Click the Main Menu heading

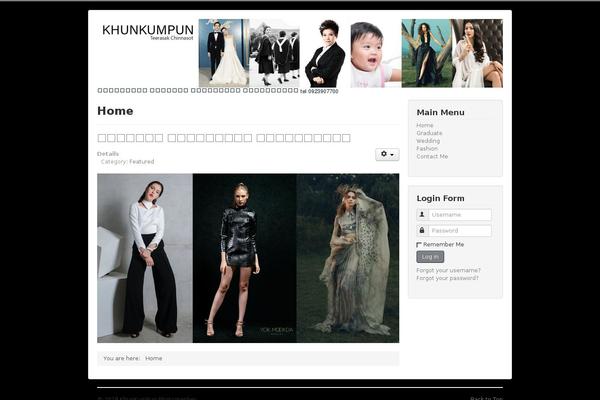(x=440, y=113)
